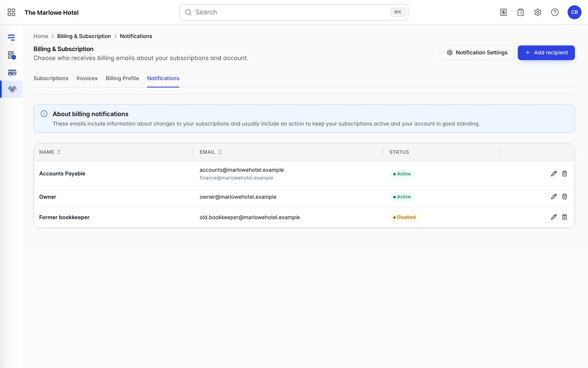Open the clipboard tasks icon in header
This screenshot has width=588, height=368.
[521, 12]
